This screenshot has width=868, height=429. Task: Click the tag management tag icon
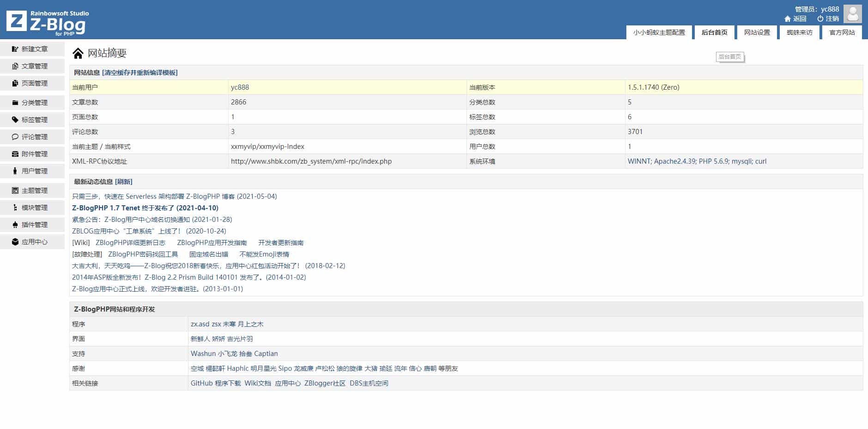15,120
